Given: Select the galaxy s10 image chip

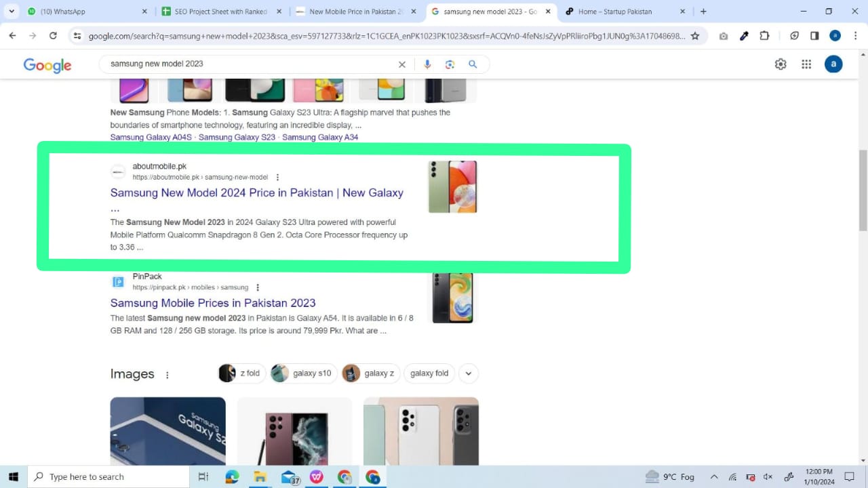Looking at the screenshot, I should click(303, 373).
